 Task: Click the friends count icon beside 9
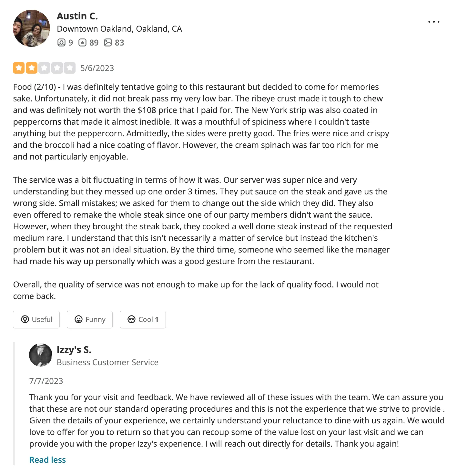pos(61,43)
